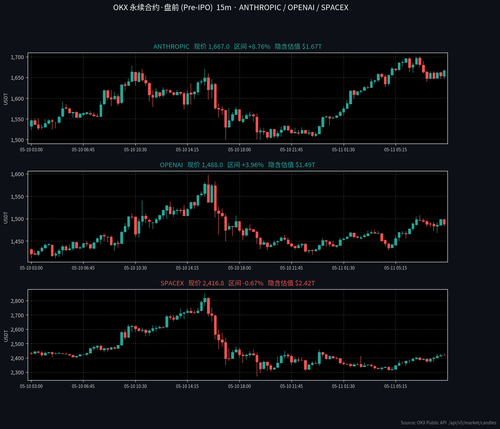Click the USDT axis label of SPACEX chart

click(5, 336)
